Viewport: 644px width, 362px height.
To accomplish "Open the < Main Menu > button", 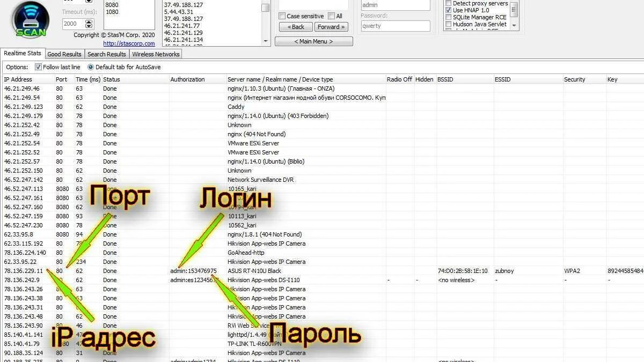I will (314, 41).
